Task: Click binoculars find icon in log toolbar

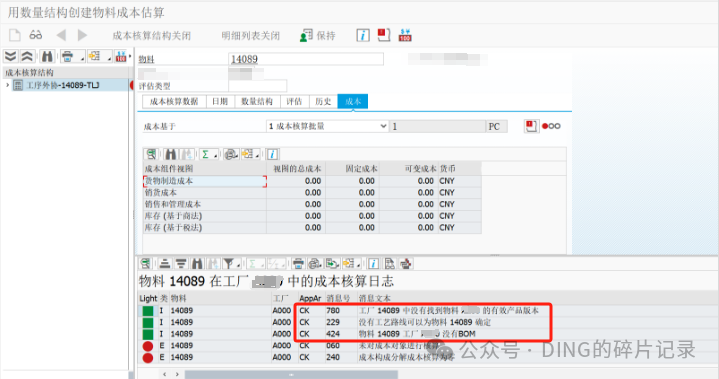Action: [x=197, y=264]
